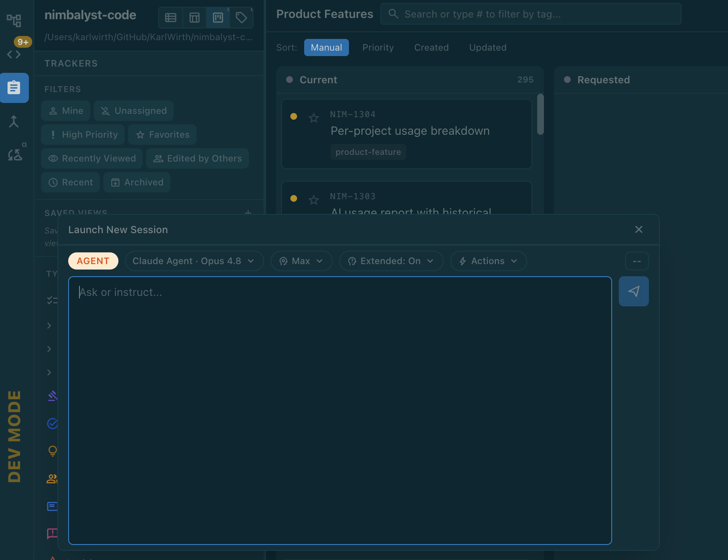Viewport: 728px width, 560px height.
Task: Toggle the AGENT mode pill
Action: [x=93, y=261]
